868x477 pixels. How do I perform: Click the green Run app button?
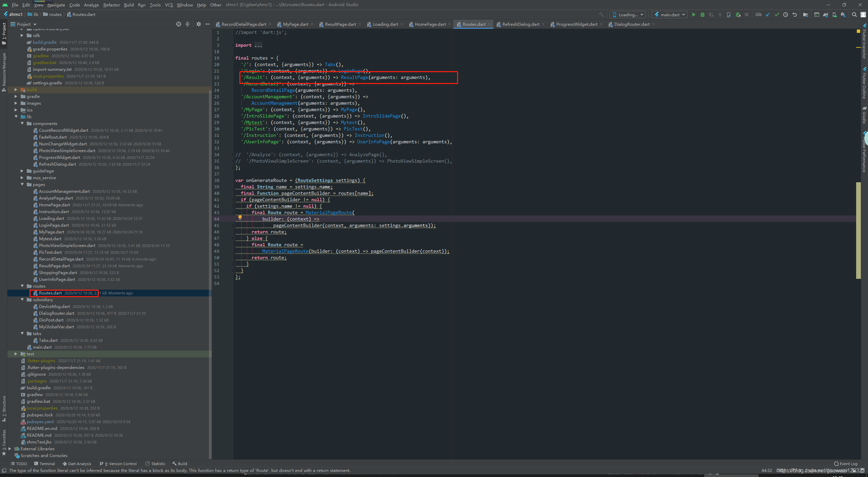point(694,15)
